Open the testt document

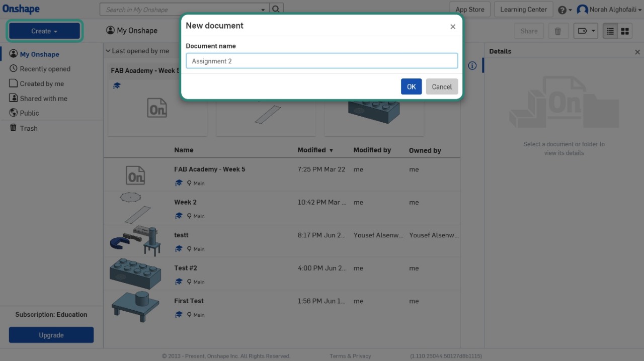click(282, 241)
